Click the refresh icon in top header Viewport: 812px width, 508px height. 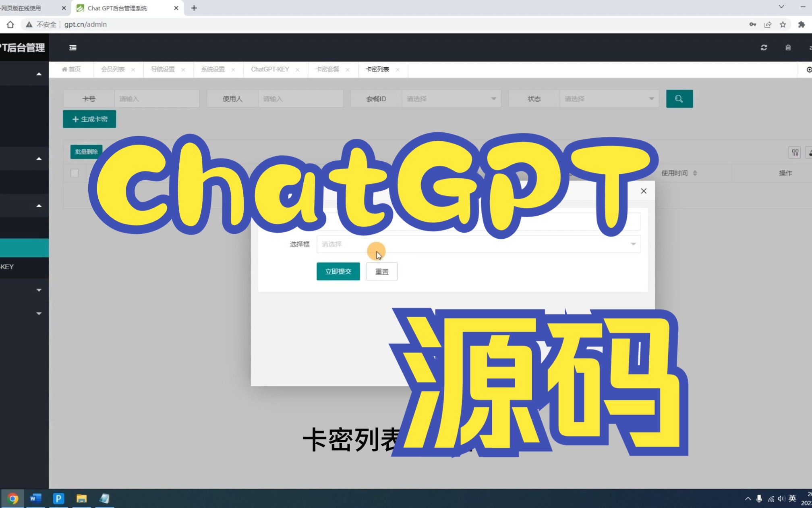point(764,48)
